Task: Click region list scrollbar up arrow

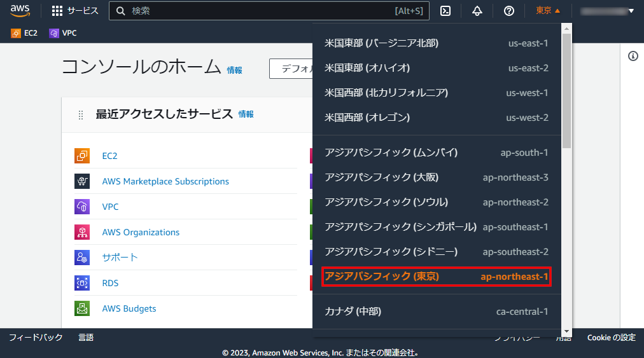Action: tap(567, 29)
